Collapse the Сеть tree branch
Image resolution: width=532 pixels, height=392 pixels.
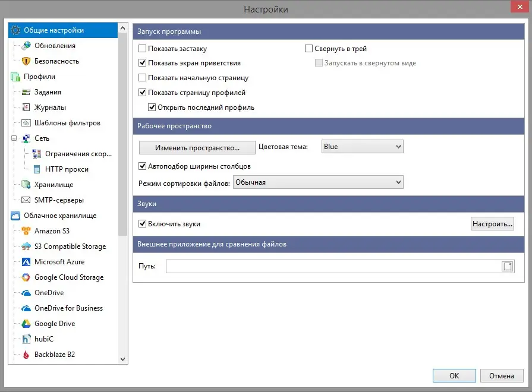click(x=14, y=138)
